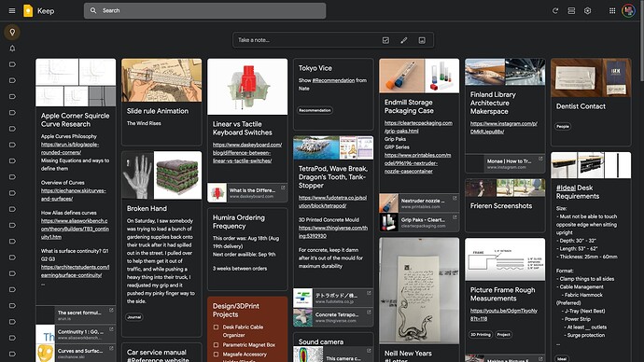Click the Search input field
The height and width of the screenshot is (362, 644).
205,10
